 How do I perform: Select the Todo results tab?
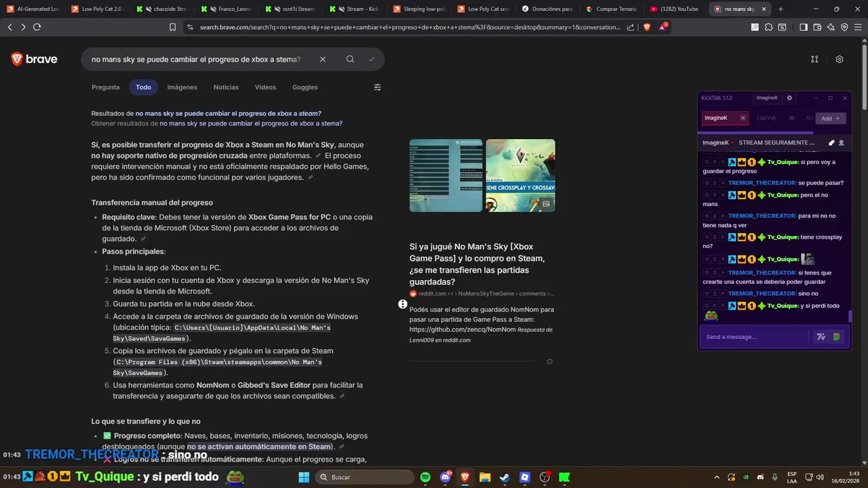143,87
